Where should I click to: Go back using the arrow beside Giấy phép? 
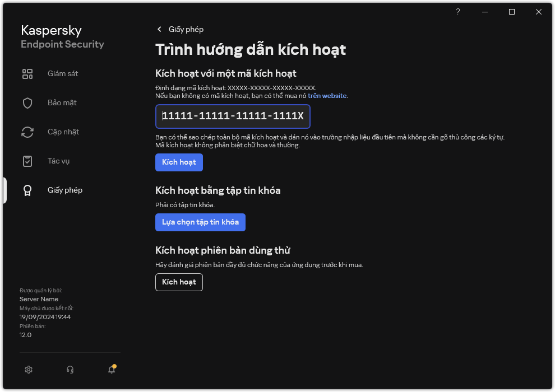159,29
